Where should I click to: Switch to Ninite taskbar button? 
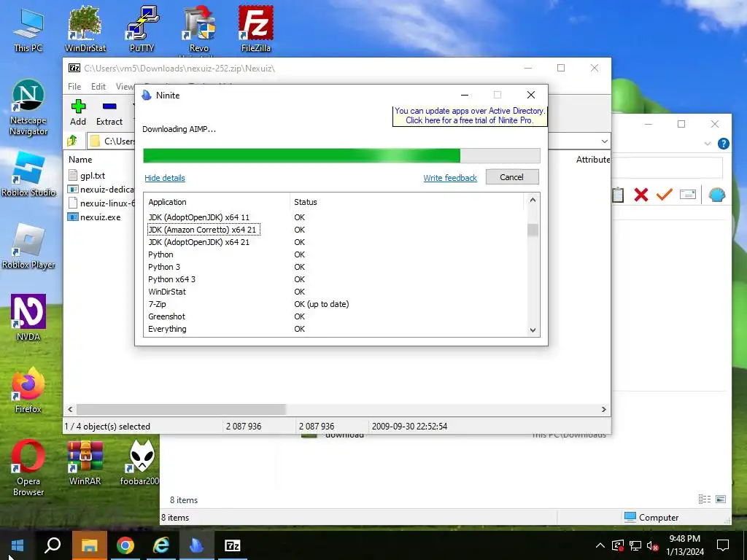click(x=197, y=545)
